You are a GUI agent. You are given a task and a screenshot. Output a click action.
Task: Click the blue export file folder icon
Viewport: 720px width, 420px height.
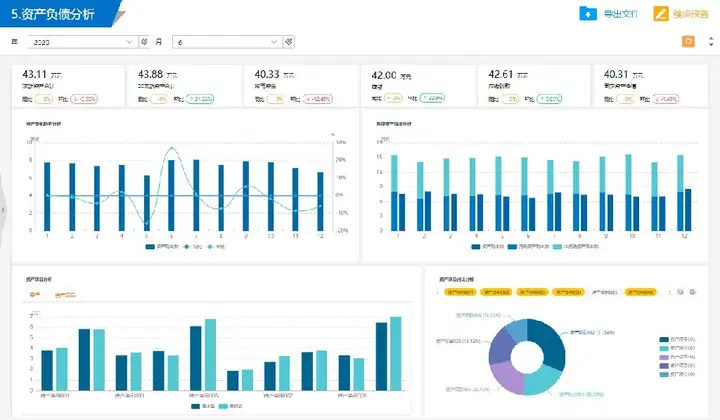tap(588, 13)
